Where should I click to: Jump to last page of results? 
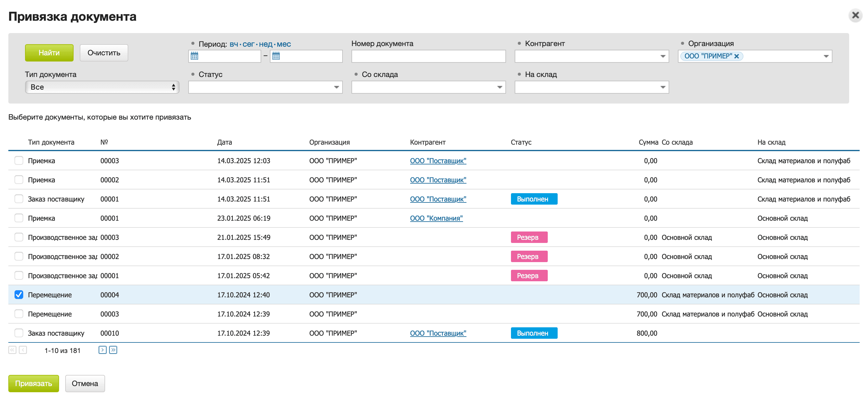113,350
